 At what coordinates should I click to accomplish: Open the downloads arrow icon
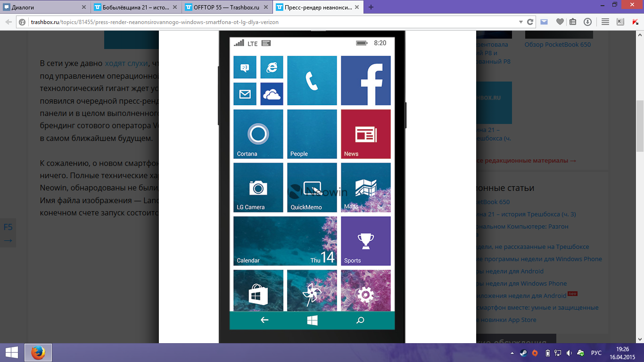(x=587, y=22)
